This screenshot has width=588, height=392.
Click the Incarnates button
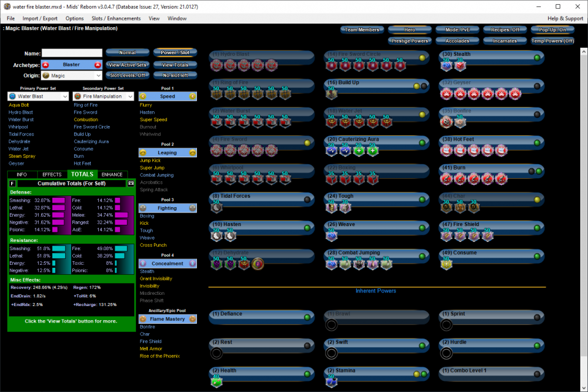click(505, 41)
